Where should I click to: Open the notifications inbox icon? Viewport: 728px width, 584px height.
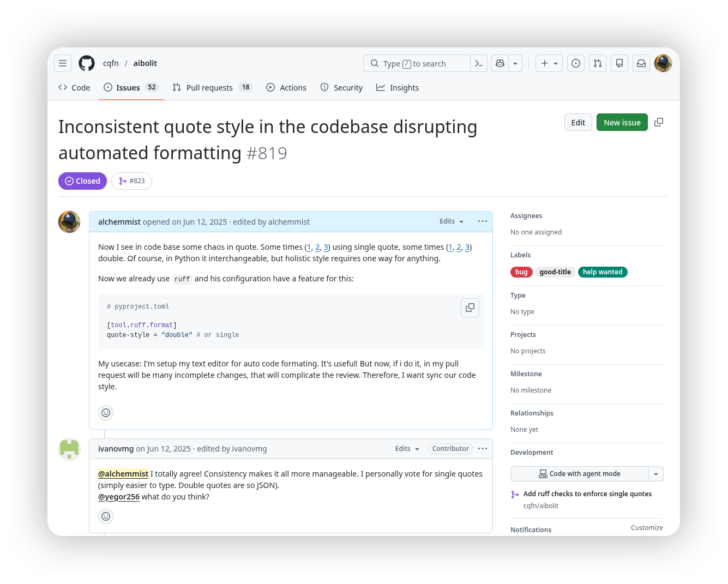point(641,63)
